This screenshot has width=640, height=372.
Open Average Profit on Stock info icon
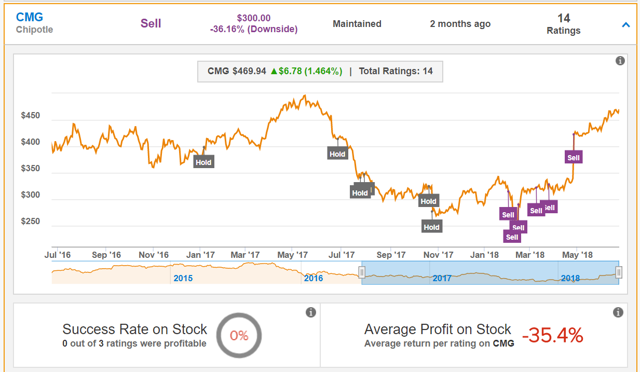pyautogui.click(x=618, y=312)
